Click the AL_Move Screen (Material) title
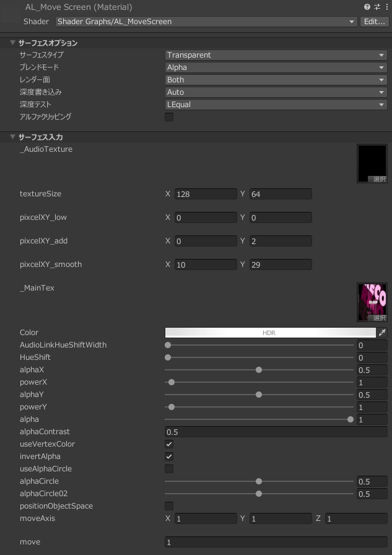392x555 pixels. [x=79, y=7]
